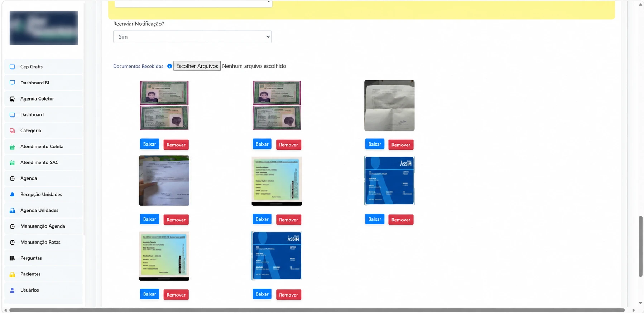Screen dimensions: 644x313
Task: Click Remover under the flat folded paper photo
Action: point(401,145)
